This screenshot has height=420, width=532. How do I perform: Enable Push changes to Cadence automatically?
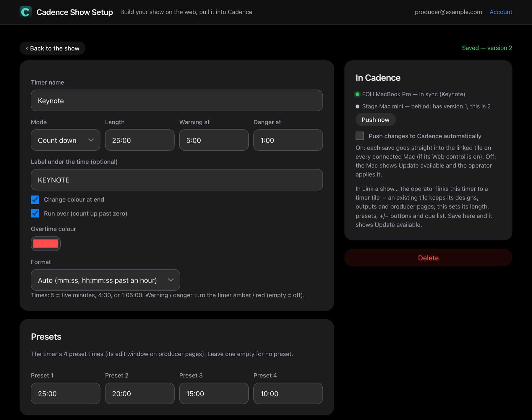360,136
